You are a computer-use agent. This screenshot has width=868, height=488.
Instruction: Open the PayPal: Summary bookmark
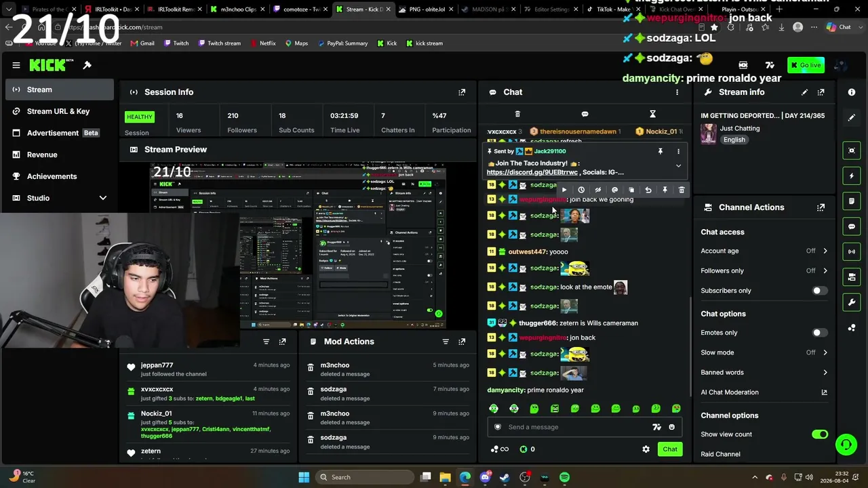click(342, 43)
